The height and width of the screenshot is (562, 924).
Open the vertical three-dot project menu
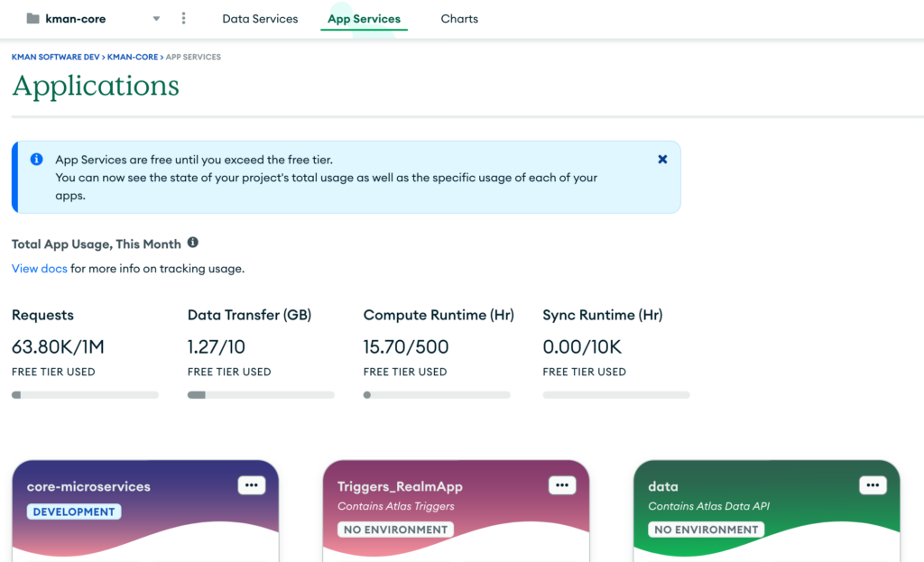click(x=184, y=19)
